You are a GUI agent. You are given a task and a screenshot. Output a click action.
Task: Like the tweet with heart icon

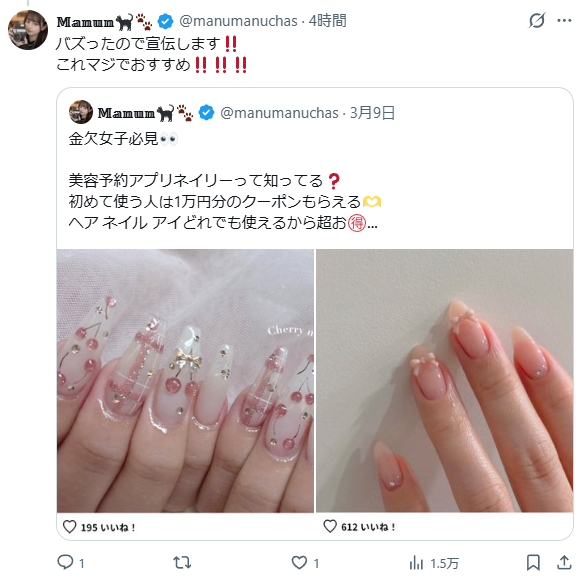click(x=299, y=562)
